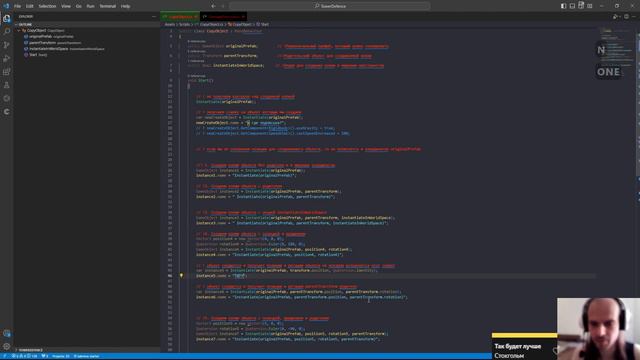640x360 pixels.
Task: Open Run and Debug view
Action: (x=7, y=58)
